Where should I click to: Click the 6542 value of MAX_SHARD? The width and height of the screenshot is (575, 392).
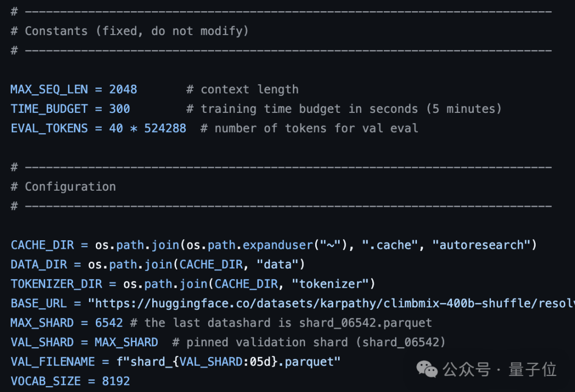[109, 323]
